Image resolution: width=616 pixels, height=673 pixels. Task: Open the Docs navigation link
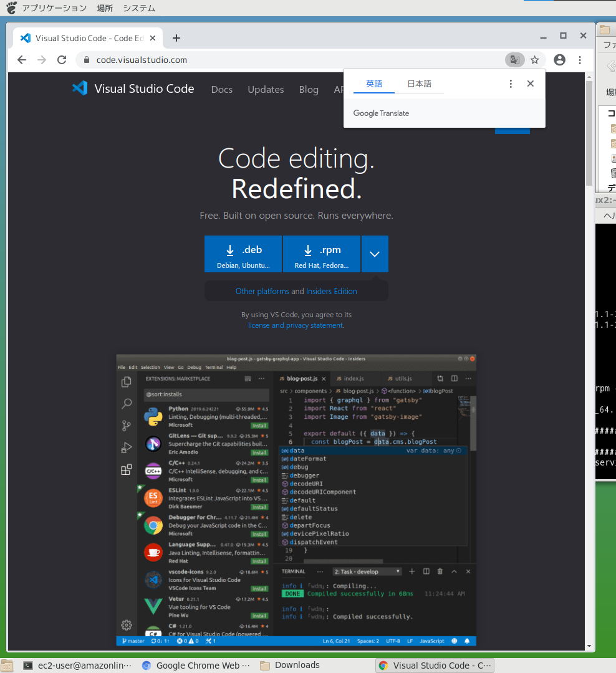pyautogui.click(x=222, y=90)
